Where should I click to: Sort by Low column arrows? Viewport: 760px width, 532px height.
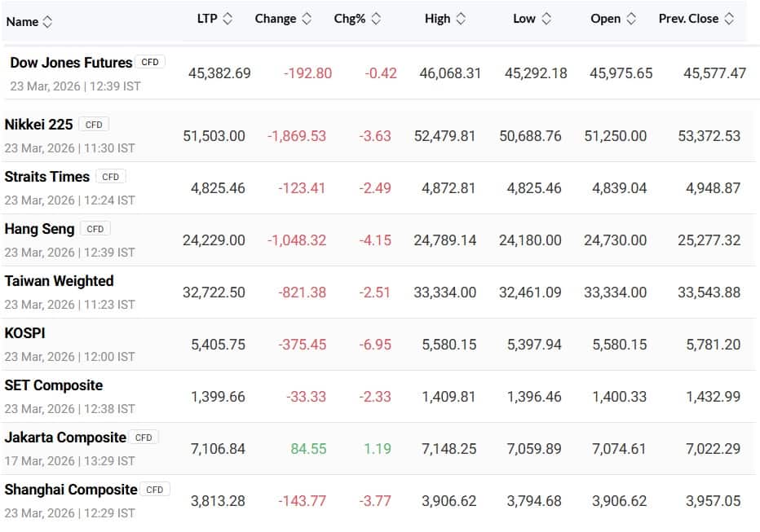pos(546,19)
